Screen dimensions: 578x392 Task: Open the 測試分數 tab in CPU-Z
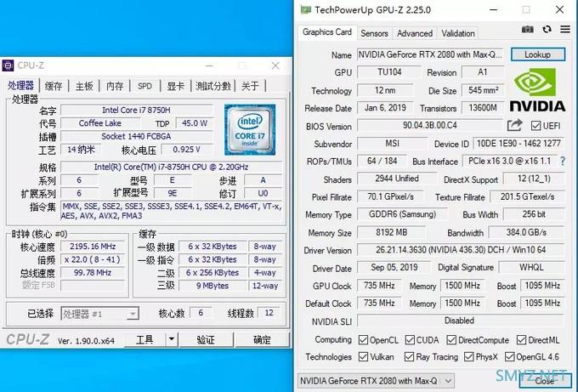pos(213,86)
